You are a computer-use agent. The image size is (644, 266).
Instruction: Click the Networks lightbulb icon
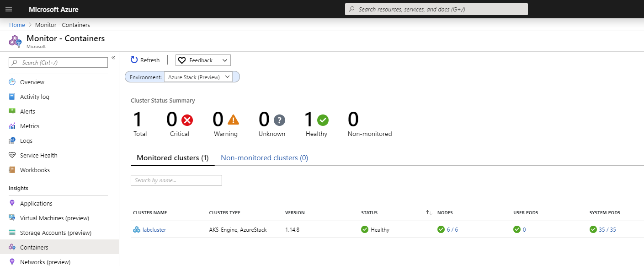pos(12,262)
